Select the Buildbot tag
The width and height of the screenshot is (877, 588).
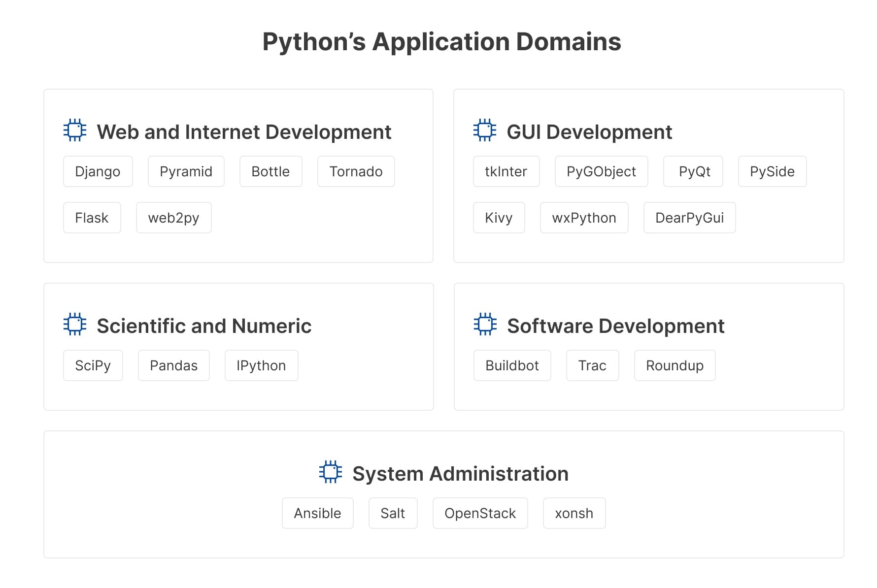point(512,365)
